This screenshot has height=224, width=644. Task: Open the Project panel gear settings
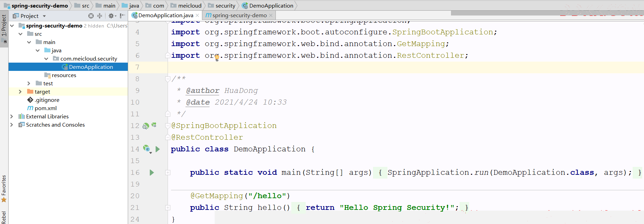click(111, 16)
